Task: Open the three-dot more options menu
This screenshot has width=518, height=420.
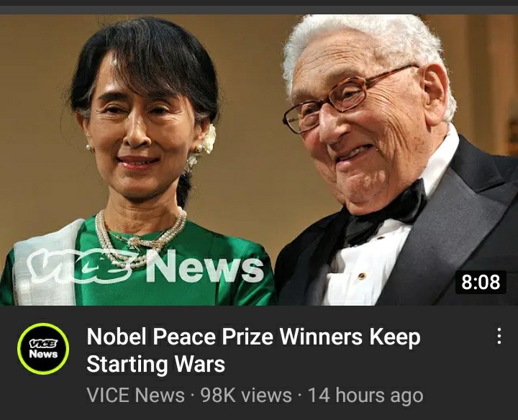Action: coord(499,336)
